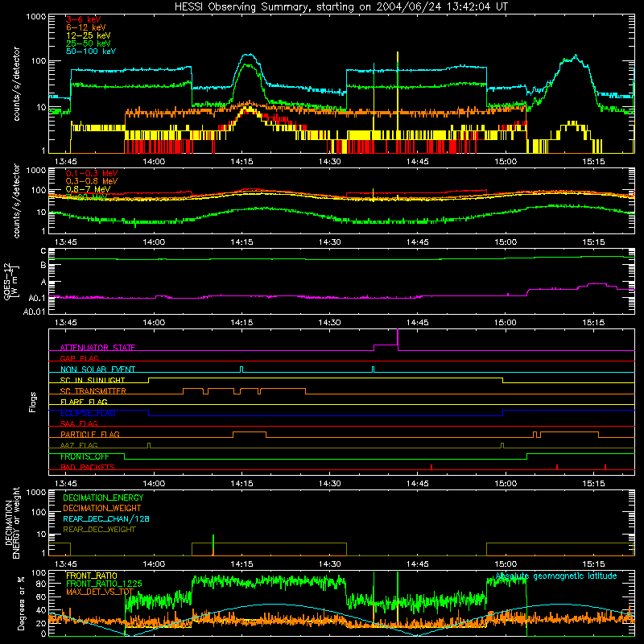Click the yellow FRONT_RATIO legend label
This screenshot has width=644, height=644.
(x=92, y=576)
